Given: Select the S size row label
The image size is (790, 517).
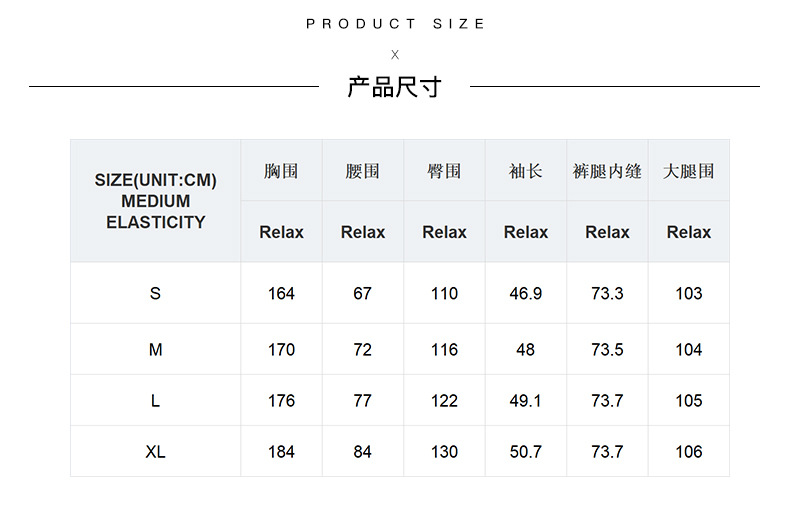Looking at the screenshot, I should (155, 293).
